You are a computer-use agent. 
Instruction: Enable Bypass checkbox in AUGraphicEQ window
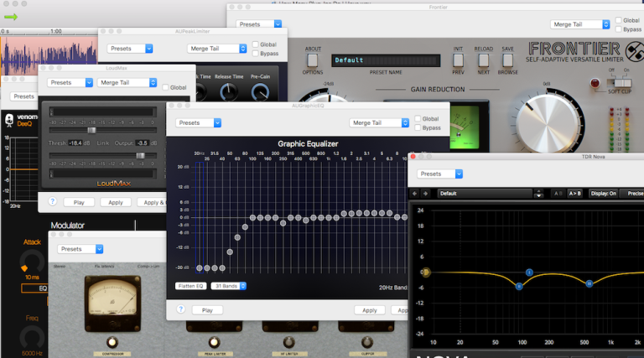(x=418, y=127)
